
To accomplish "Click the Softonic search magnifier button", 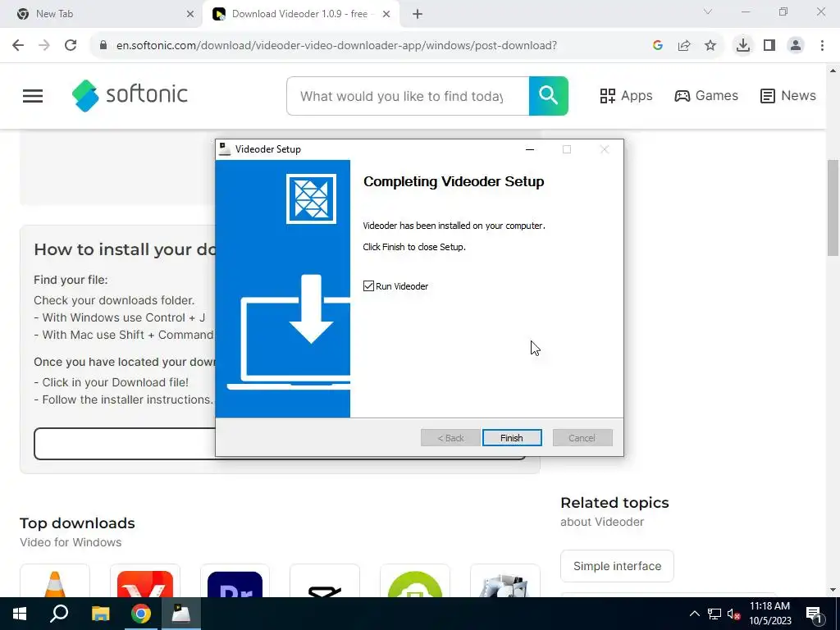I will click(x=549, y=96).
